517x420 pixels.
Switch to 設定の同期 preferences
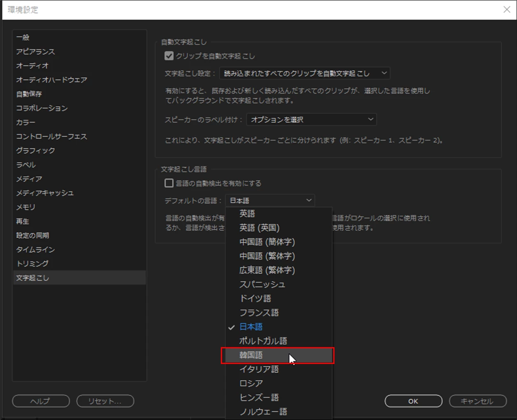80,236
